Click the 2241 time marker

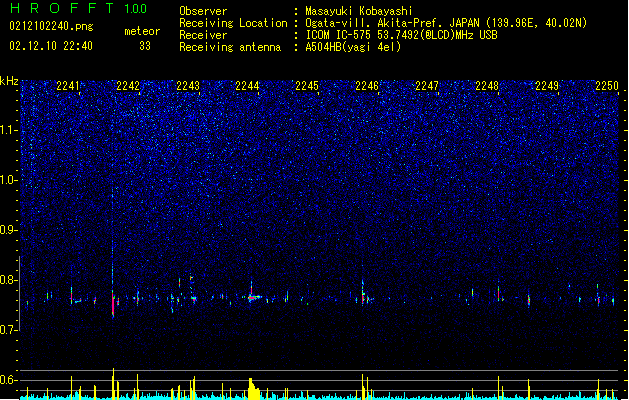coord(68,86)
